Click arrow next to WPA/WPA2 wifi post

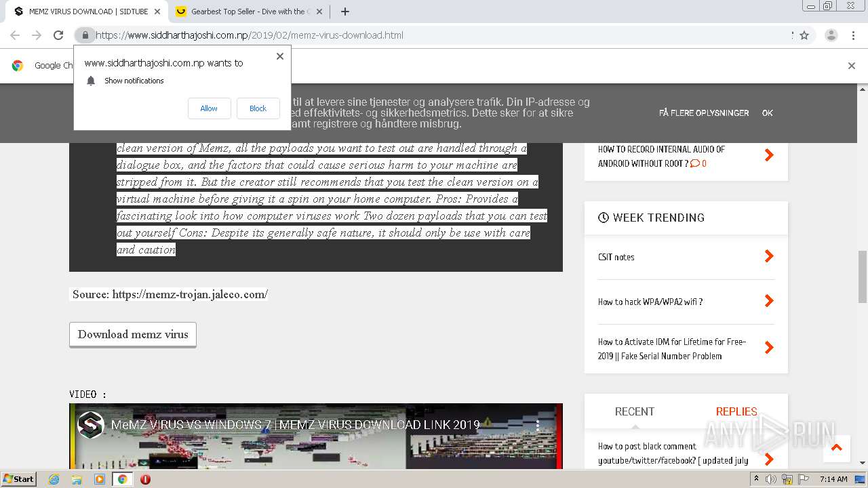coord(769,301)
